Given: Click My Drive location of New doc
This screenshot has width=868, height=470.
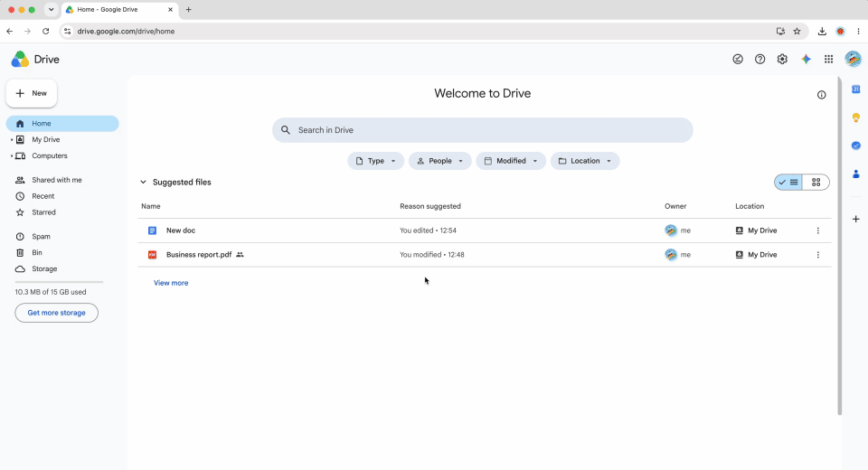Looking at the screenshot, I should click(x=756, y=230).
